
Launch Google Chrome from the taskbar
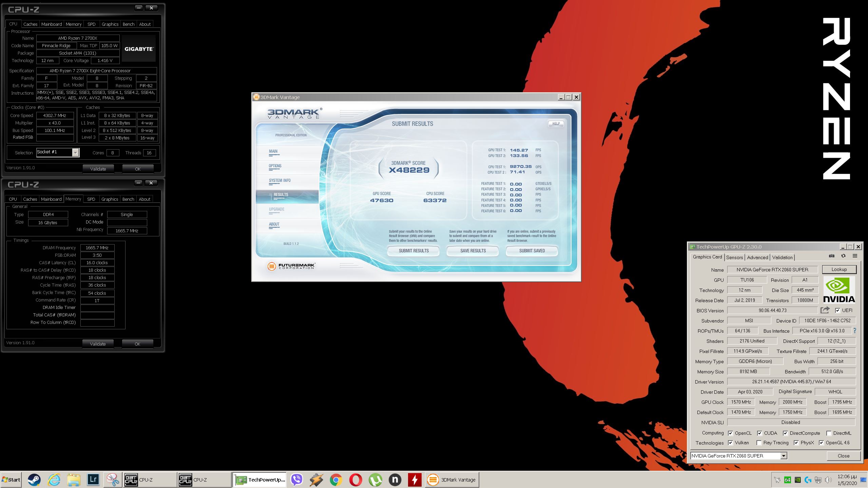pos(336,480)
